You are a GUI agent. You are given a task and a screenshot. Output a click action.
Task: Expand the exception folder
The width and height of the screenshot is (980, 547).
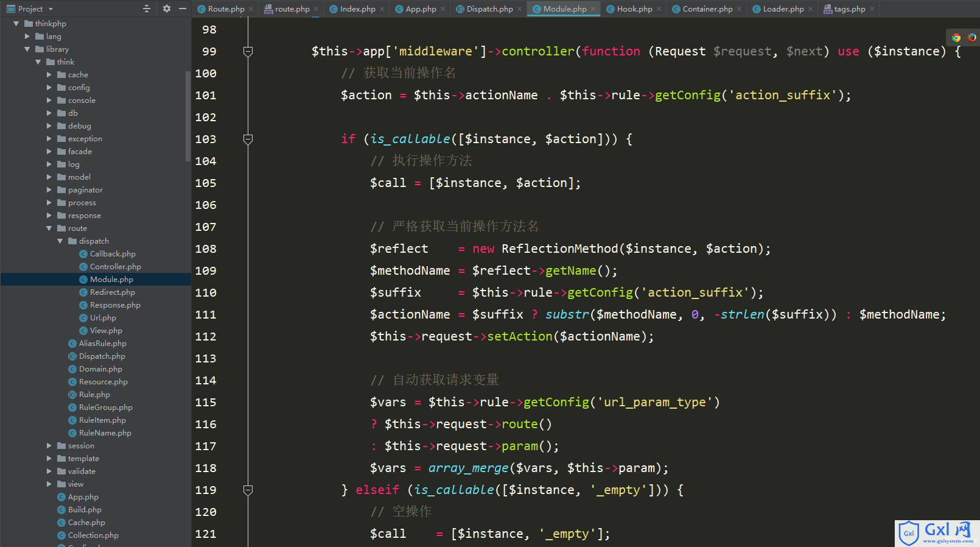click(49, 139)
